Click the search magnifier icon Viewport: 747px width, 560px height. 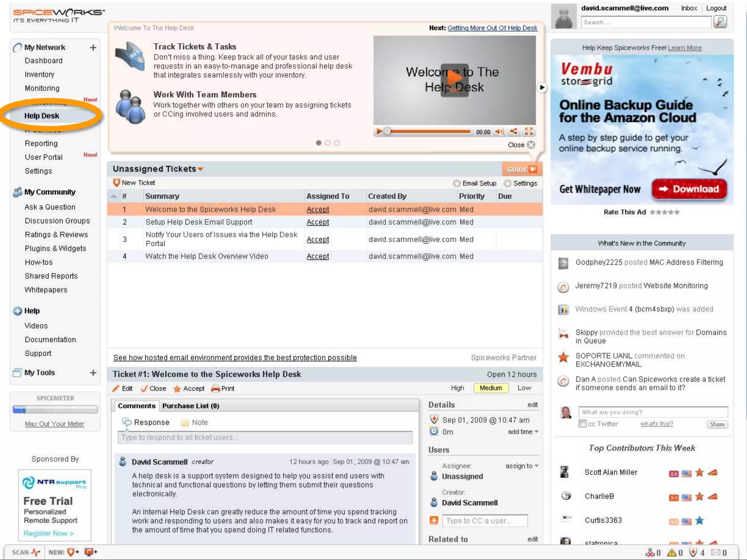tap(720, 22)
